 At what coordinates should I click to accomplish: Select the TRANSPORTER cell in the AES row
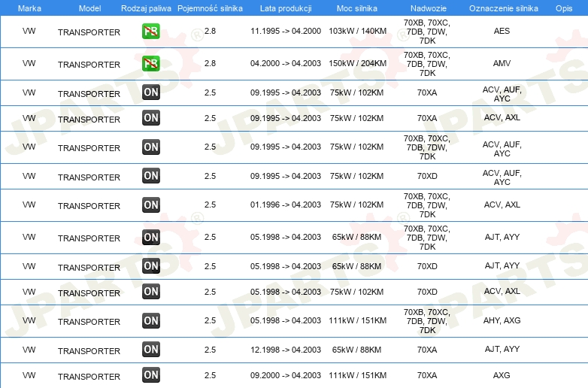pyautogui.click(x=89, y=32)
